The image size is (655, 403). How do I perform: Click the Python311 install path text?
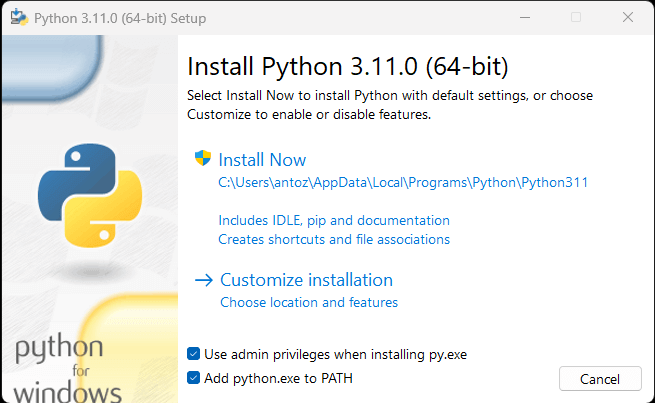point(403,182)
